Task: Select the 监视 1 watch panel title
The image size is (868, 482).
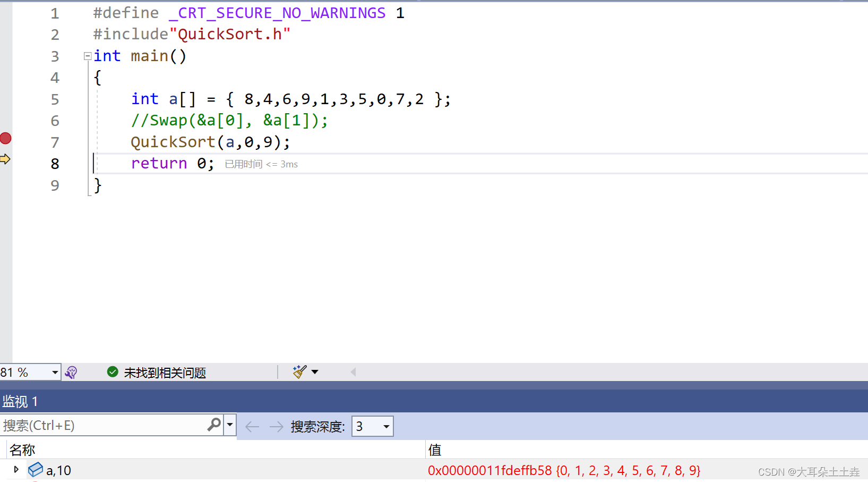Action: pyautogui.click(x=20, y=402)
